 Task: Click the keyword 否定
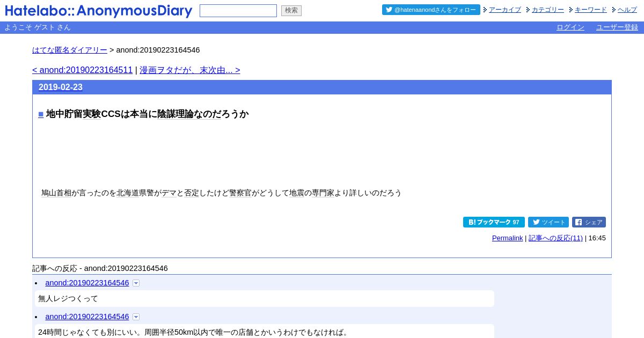[x=192, y=193]
